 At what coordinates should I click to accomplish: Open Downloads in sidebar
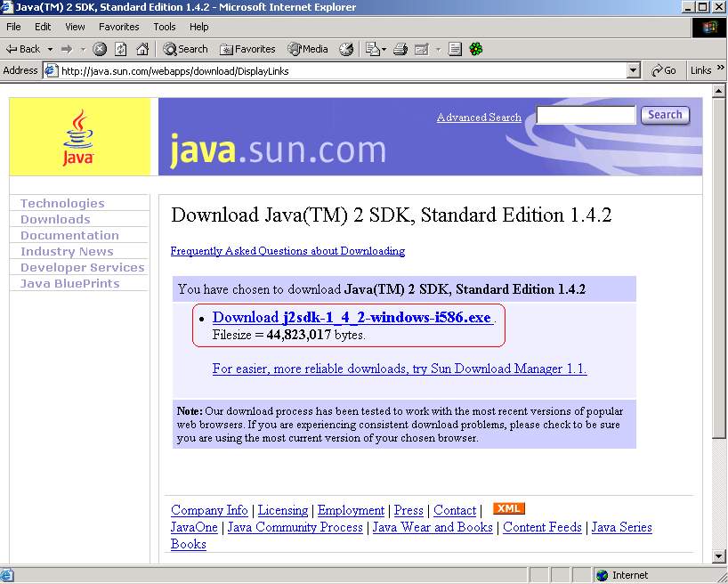55,219
